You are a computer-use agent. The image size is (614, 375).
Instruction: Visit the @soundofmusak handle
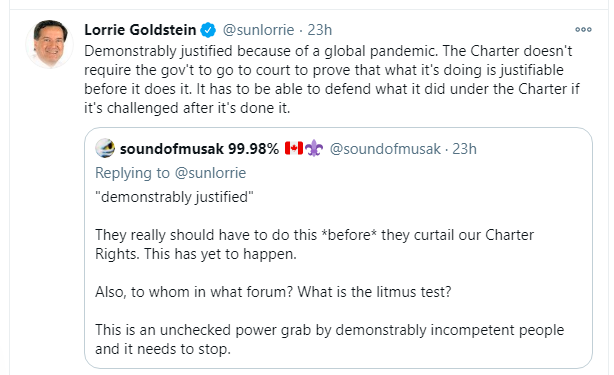click(x=385, y=149)
